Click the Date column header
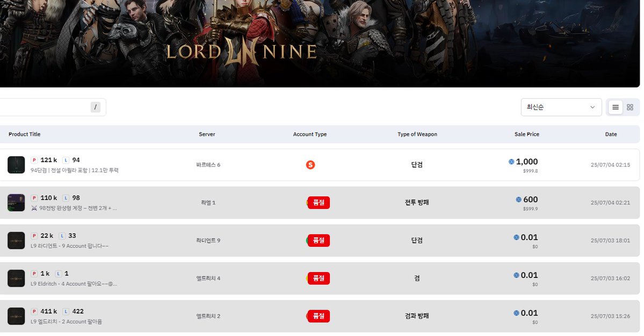The height and width of the screenshot is (336, 644). [x=611, y=134]
